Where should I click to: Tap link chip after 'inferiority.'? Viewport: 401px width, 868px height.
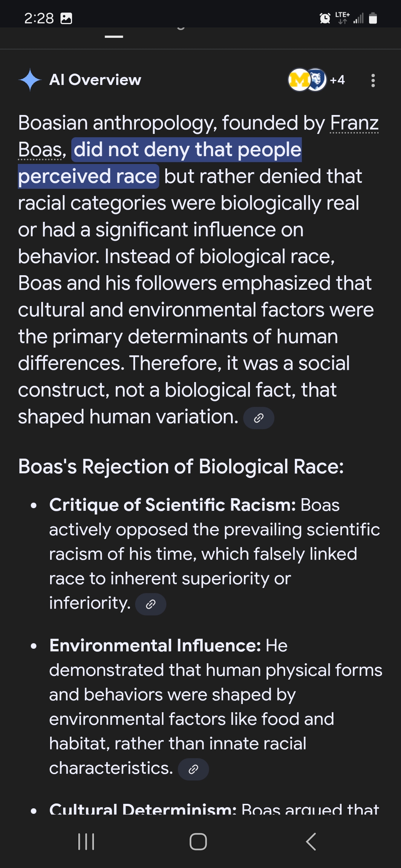click(x=151, y=604)
